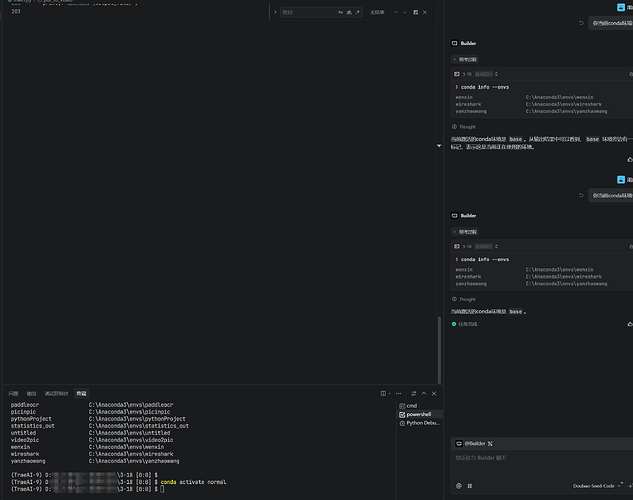Screen dimensions: 633x500
Task: Click 'conda activate normal' command text
Action: pos(193,482)
